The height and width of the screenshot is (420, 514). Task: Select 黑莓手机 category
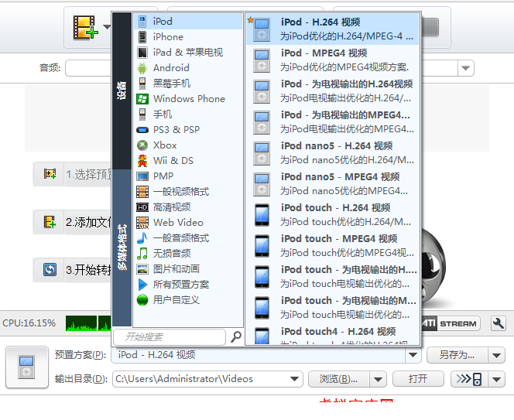pyautogui.click(x=188, y=84)
